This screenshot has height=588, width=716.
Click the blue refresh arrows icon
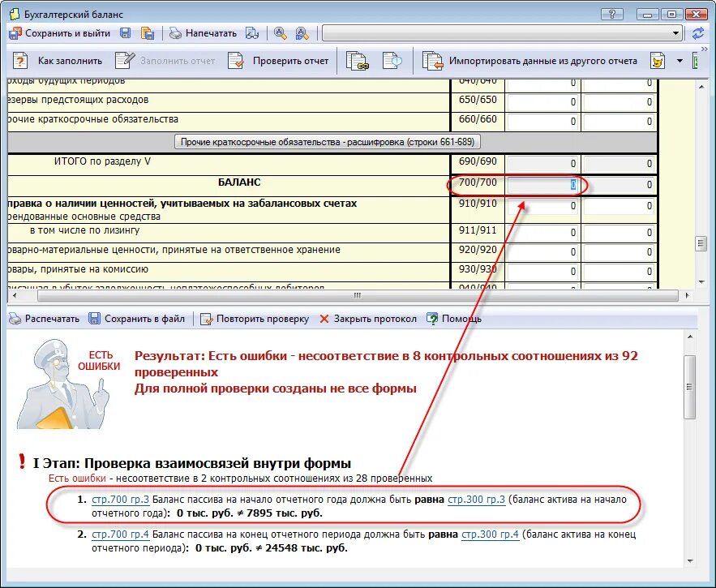(x=697, y=33)
